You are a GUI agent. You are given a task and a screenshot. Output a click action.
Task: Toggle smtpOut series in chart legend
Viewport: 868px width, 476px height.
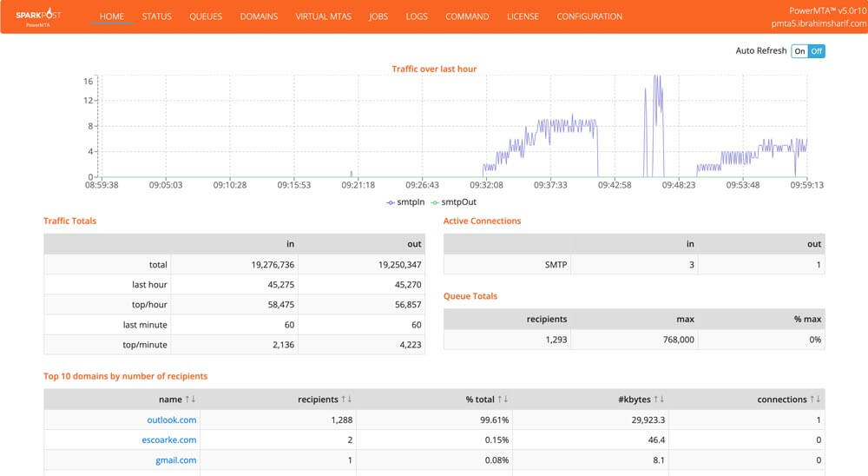(x=453, y=202)
